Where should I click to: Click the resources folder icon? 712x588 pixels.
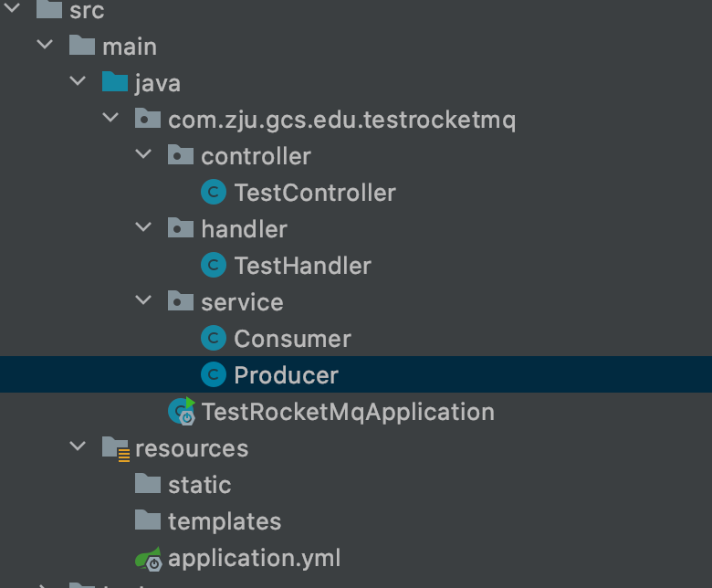[115, 448]
